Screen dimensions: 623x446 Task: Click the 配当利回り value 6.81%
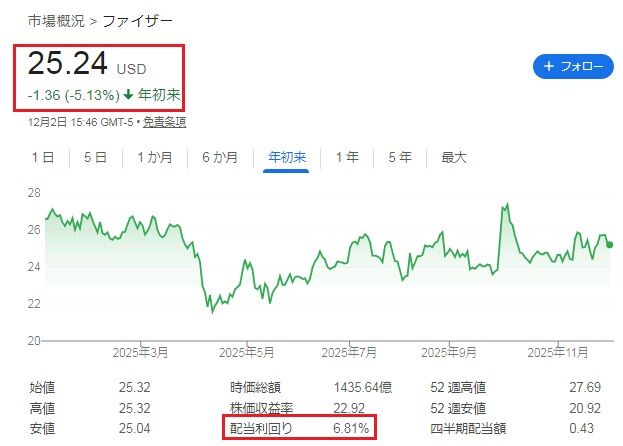(351, 428)
